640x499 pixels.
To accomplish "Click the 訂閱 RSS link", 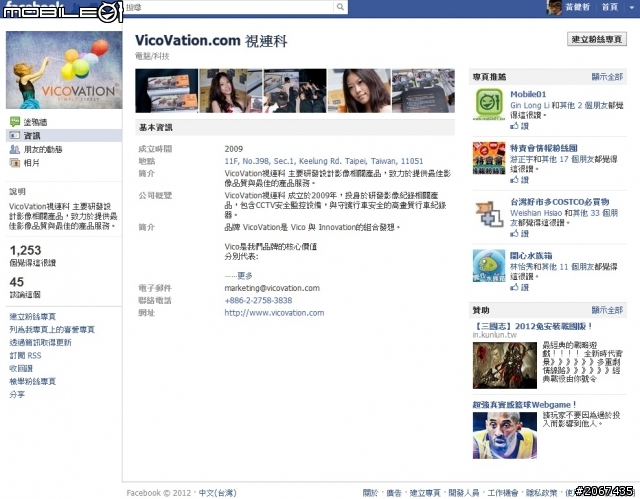I will click(25, 355).
